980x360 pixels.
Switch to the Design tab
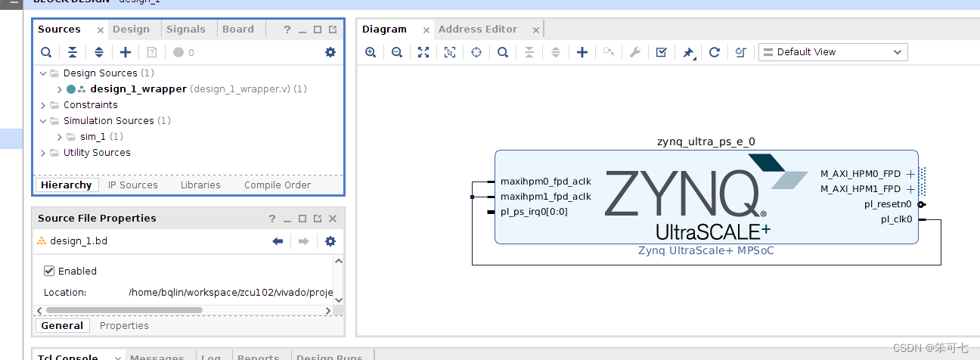[x=131, y=29]
